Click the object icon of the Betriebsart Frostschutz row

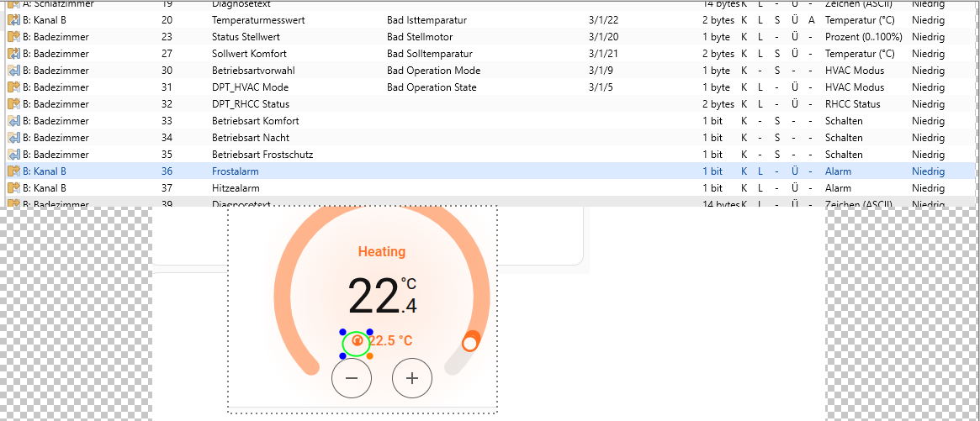tap(13, 155)
